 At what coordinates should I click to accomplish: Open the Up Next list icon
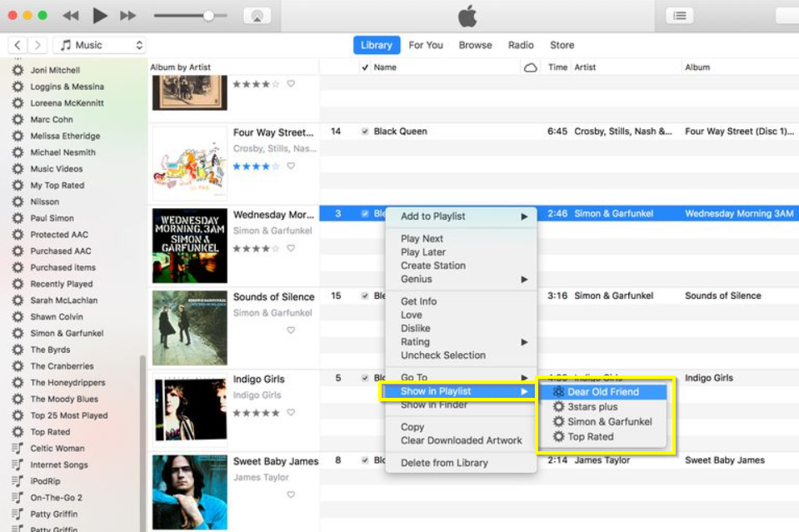[x=679, y=16]
